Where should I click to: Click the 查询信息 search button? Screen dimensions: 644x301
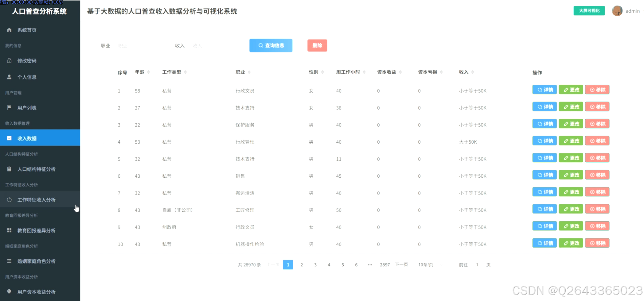coord(271,45)
